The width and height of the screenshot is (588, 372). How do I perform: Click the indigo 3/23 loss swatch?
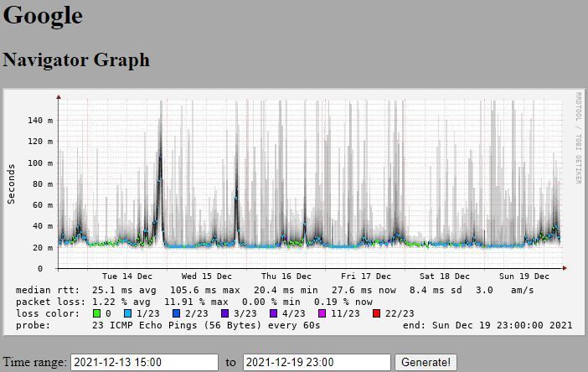(224, 313)
